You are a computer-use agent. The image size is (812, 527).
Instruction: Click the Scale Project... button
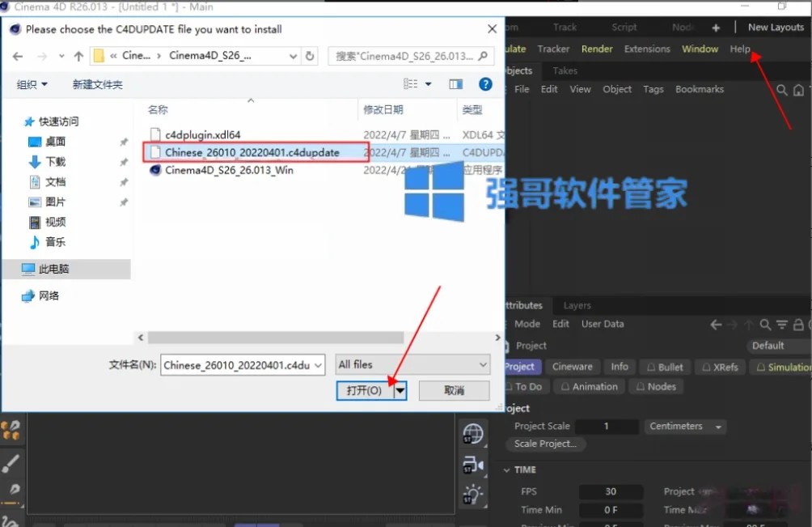(545, 444)
